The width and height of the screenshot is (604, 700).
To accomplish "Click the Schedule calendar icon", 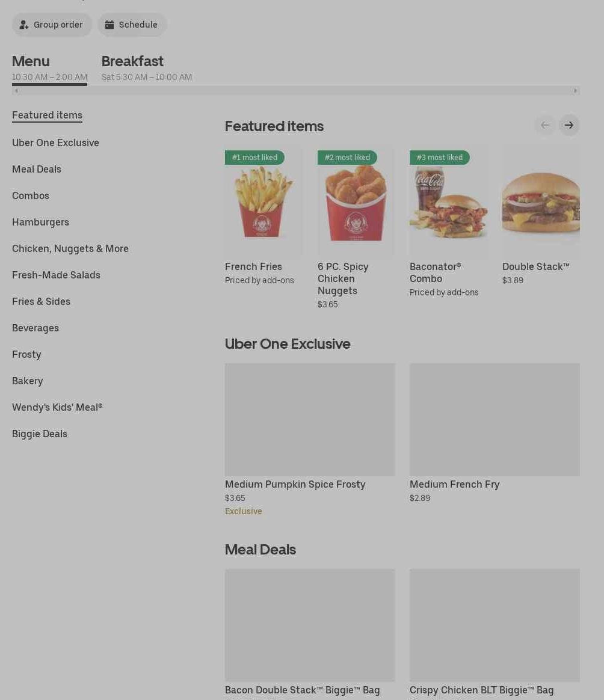I will (x=109, y=25).
